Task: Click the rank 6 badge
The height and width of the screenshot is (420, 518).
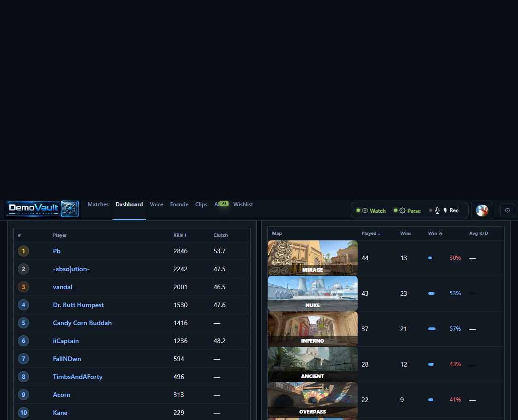Action: [24, 341]
